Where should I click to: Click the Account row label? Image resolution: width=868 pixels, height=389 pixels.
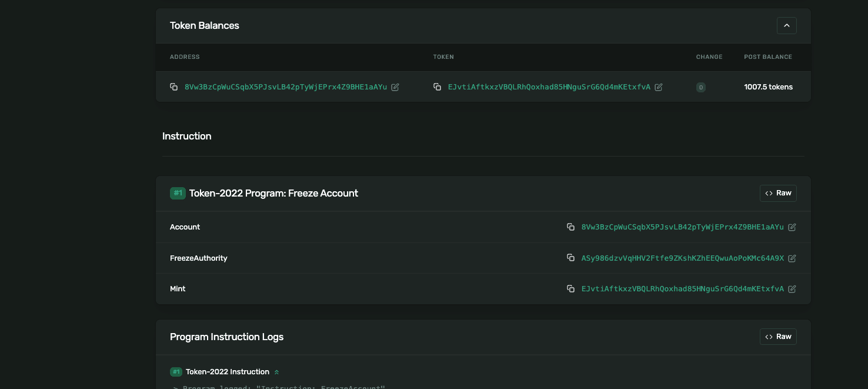coord(185,227)
